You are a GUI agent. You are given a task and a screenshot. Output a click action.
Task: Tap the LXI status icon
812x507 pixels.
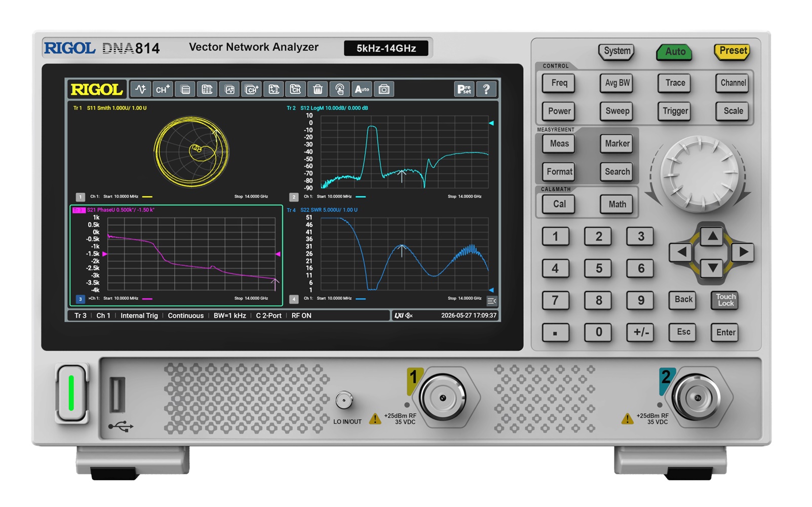pyautogui.click(x=399, y=315)
